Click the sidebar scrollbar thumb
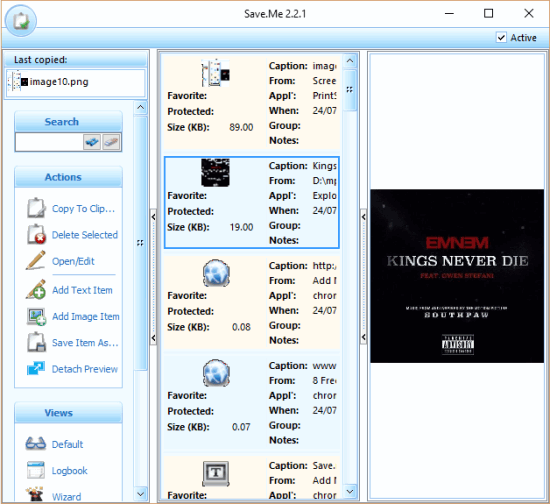550x504 pixels. [141, 243]
